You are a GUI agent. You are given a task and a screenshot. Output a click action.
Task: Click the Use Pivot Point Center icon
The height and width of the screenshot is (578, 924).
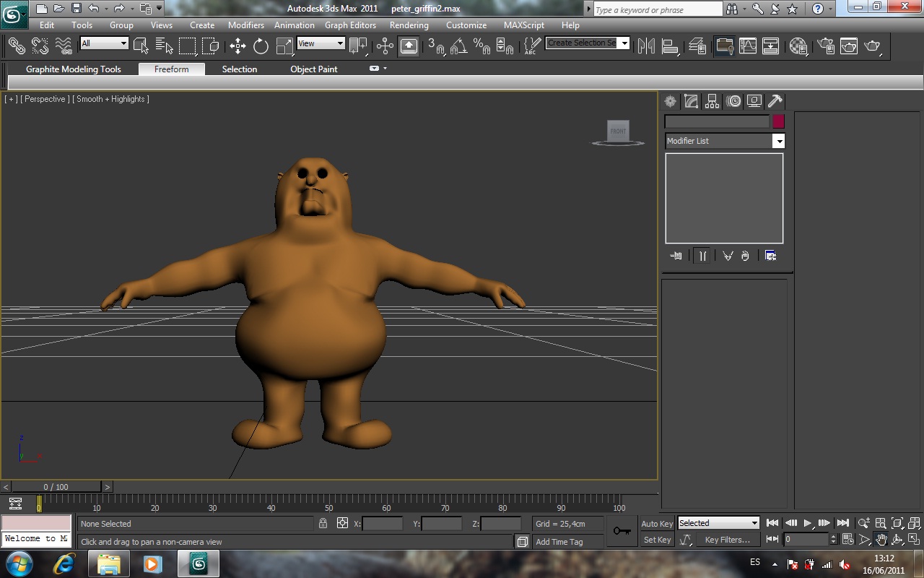click(x=358, y=46)
